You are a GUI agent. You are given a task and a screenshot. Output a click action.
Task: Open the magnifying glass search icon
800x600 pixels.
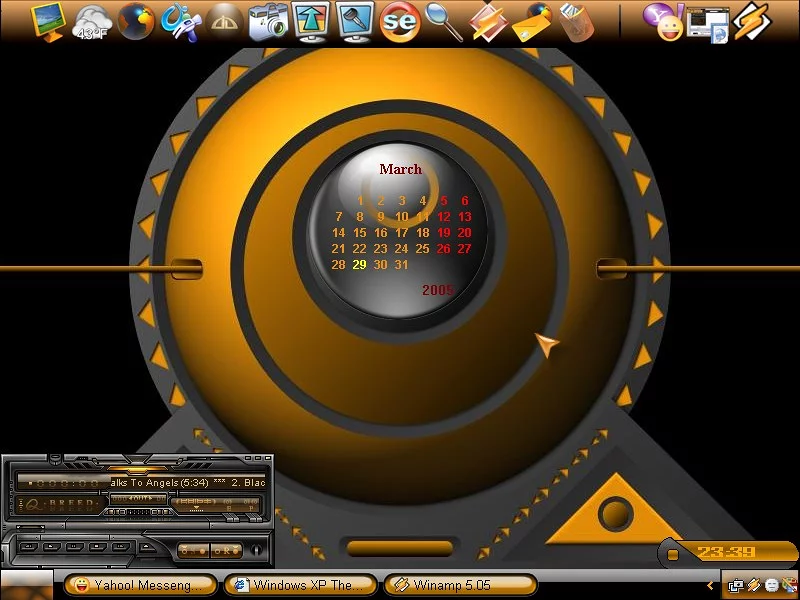443,21
